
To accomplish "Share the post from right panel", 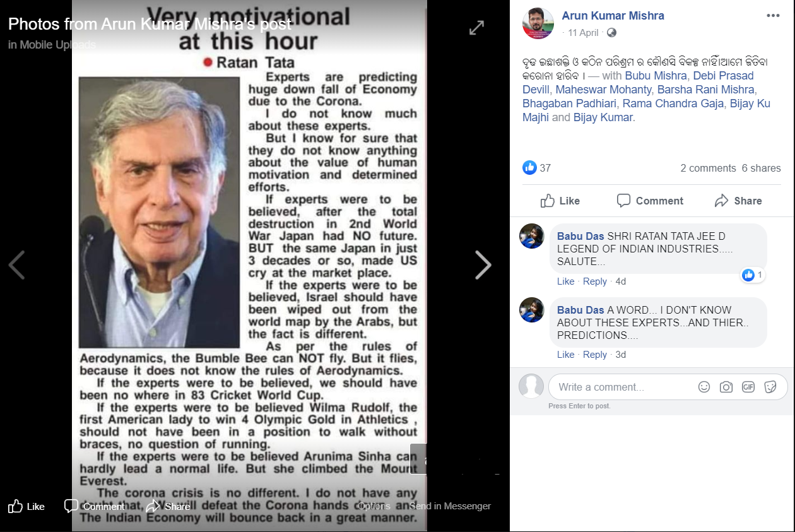I will click(x=738, y=201).
